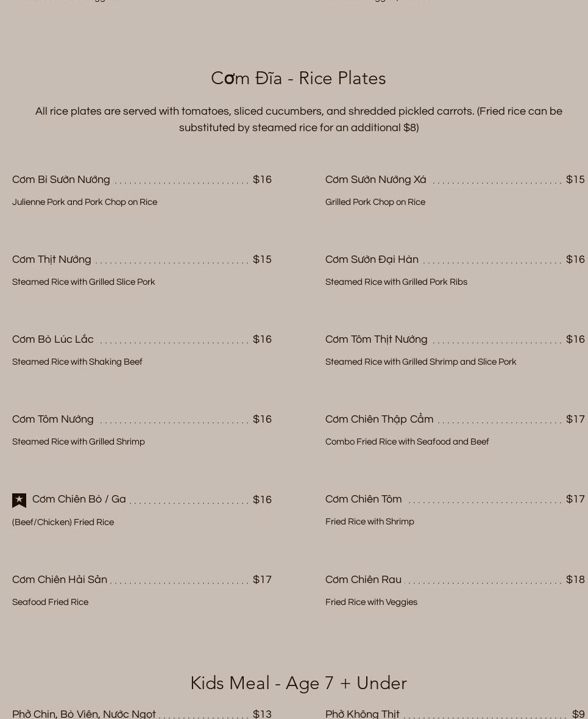Click the Cơm Chiên Rau menu item
The height and width of the screenshot is (719, 588).
pyautogui.click(x=363, y=580)
